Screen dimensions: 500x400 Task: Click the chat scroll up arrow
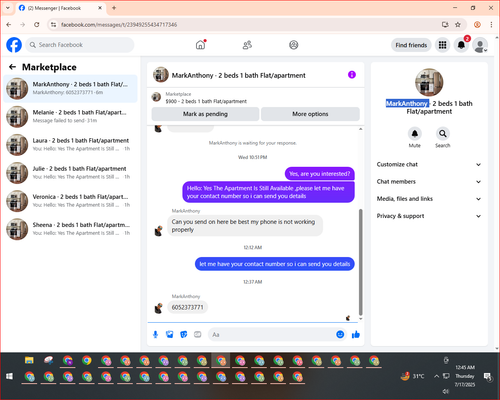tap(360, 129)
